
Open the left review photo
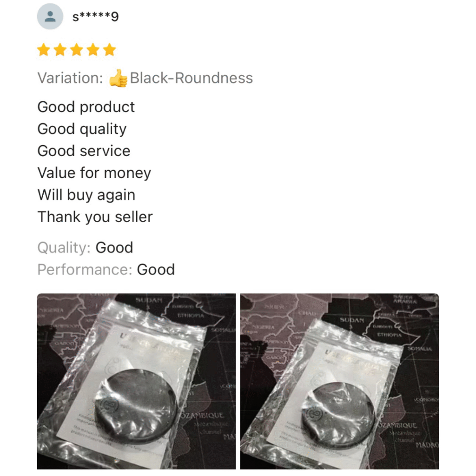136,381
